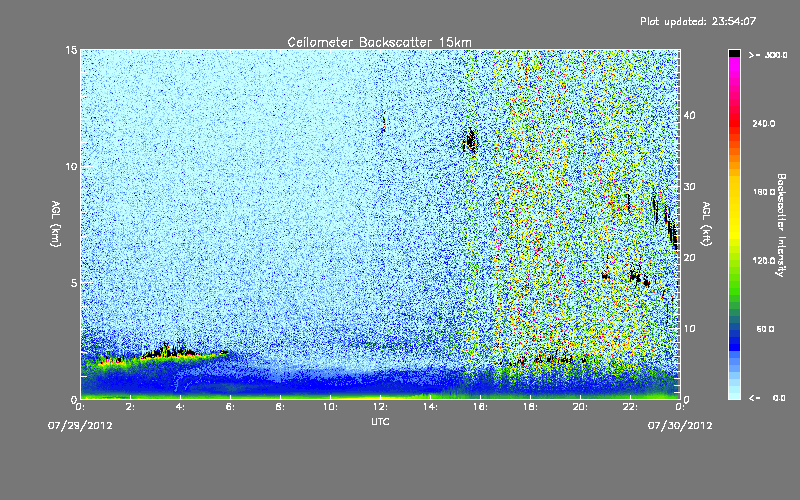The image size is (800, 500).
Task: Click the start date label 07/29/2012
Action: click(x=80, y=425)
